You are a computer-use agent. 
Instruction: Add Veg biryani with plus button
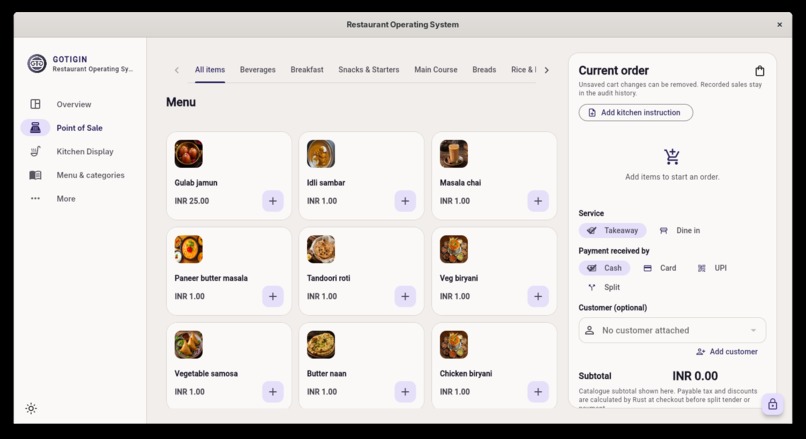tap(538, 297)
